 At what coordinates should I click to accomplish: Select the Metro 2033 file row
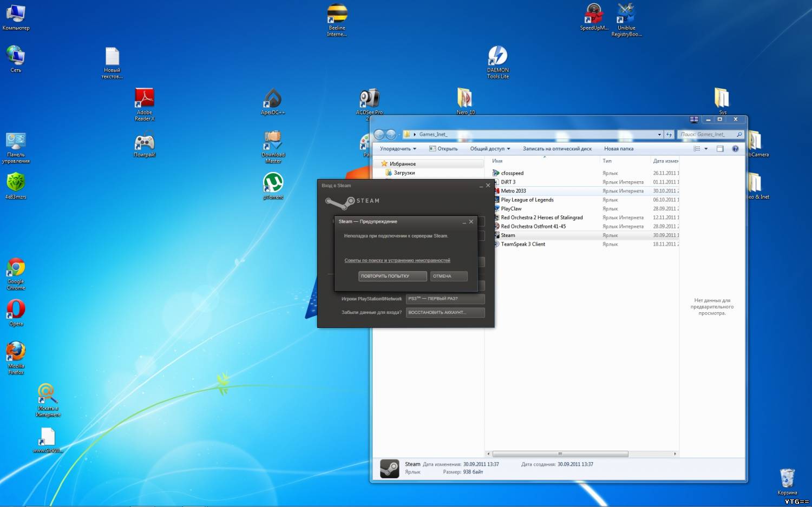point(585,191)
